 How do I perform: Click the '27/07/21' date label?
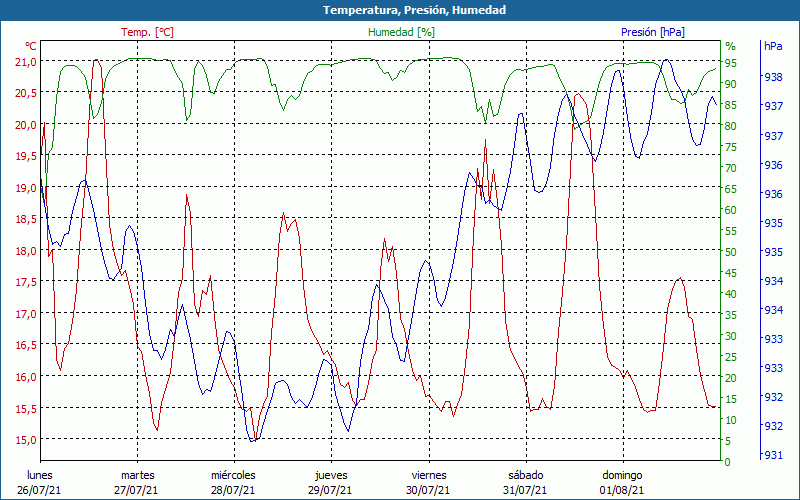point(136,491)
